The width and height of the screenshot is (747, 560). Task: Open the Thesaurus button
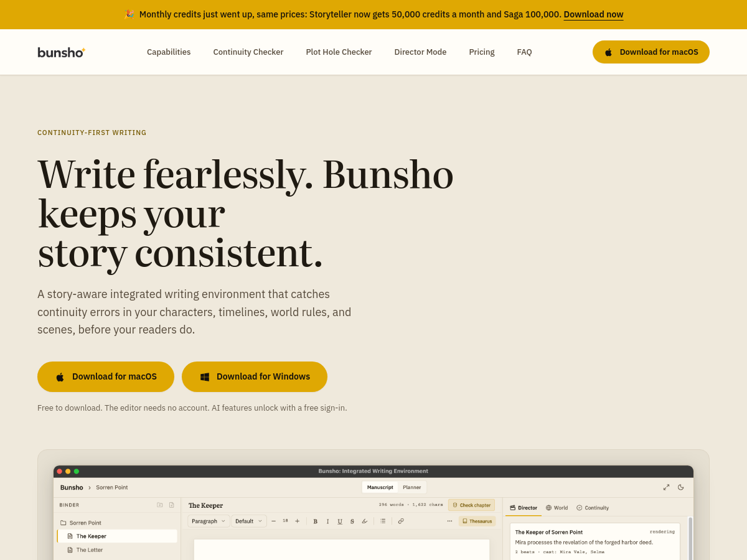(477, 521)
